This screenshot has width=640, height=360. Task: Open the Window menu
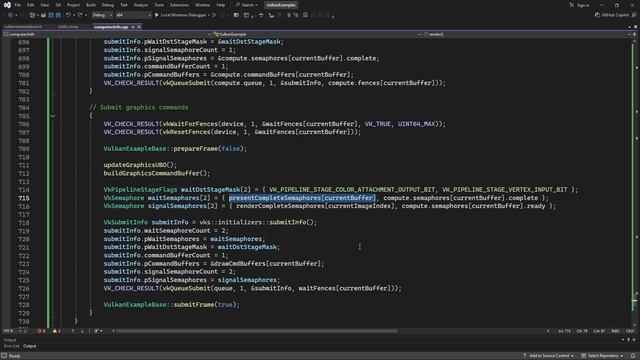pos(202,5)
